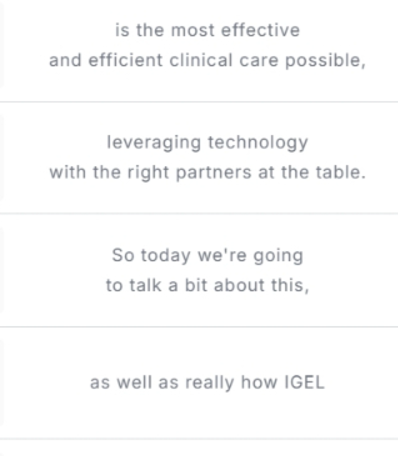Click the word "IGEL" in the last caption
This screenshot has width=398, height=456.
pos(304,382)
